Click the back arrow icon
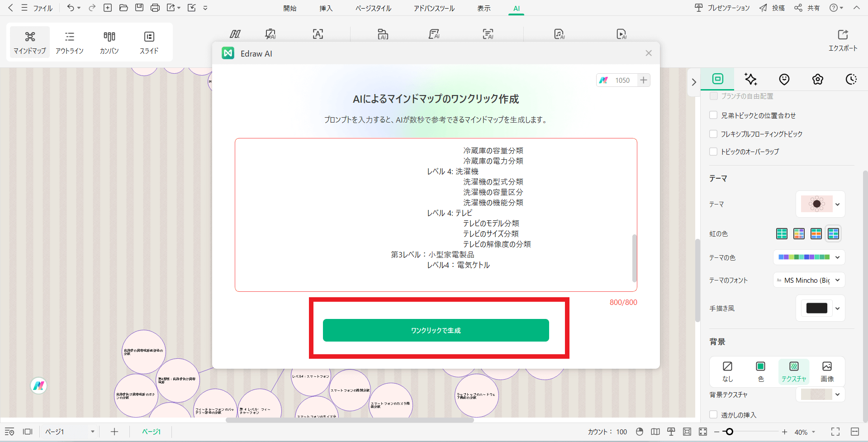Viewport: 868px width, 442px height. click(10, 8)
